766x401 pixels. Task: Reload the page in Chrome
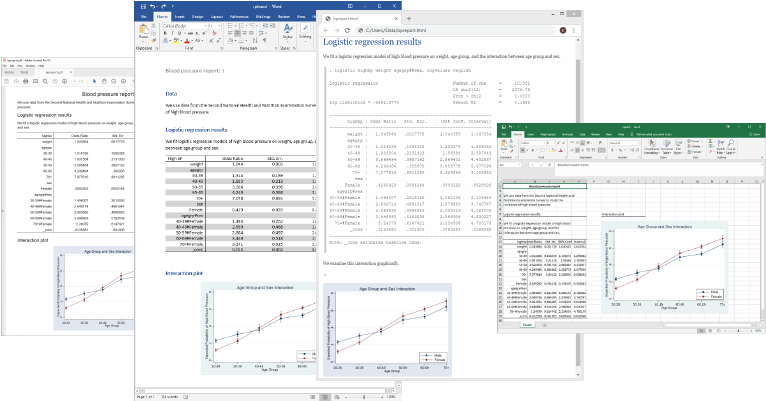347,30
